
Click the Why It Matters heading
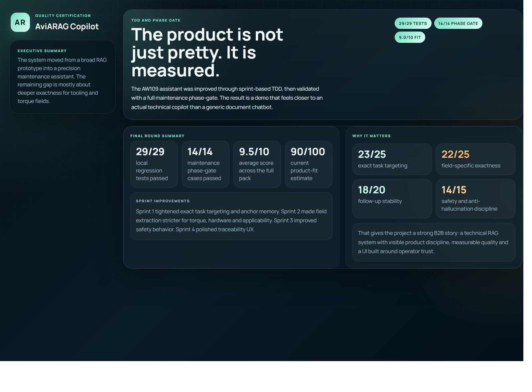point(371,136)
